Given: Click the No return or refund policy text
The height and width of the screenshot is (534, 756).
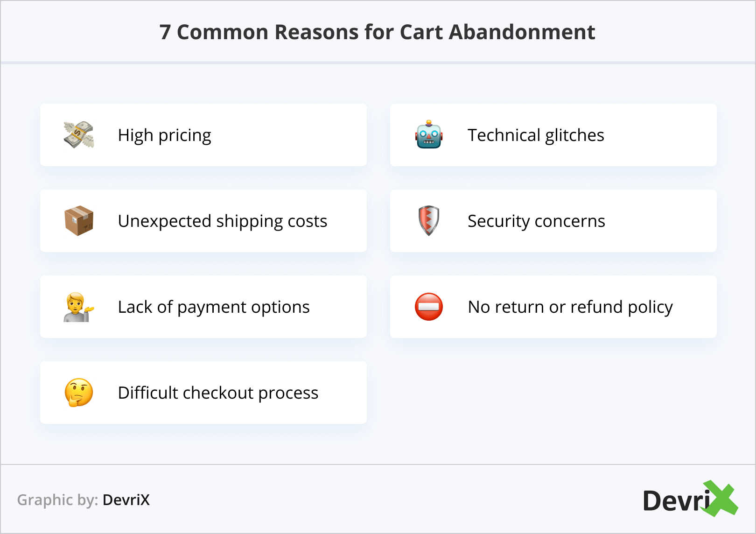Looking at the screenshot, I should click(570, 307).
